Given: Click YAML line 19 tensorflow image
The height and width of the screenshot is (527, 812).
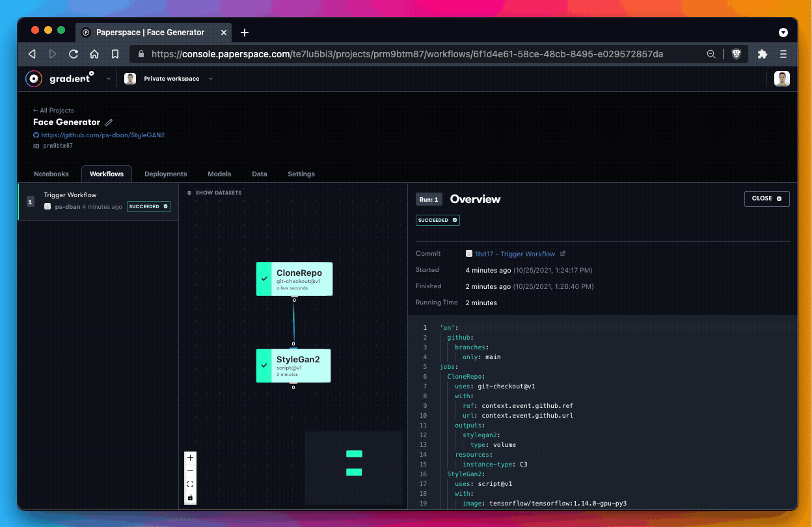Looking at the screenshot, I should coord(545,504).
